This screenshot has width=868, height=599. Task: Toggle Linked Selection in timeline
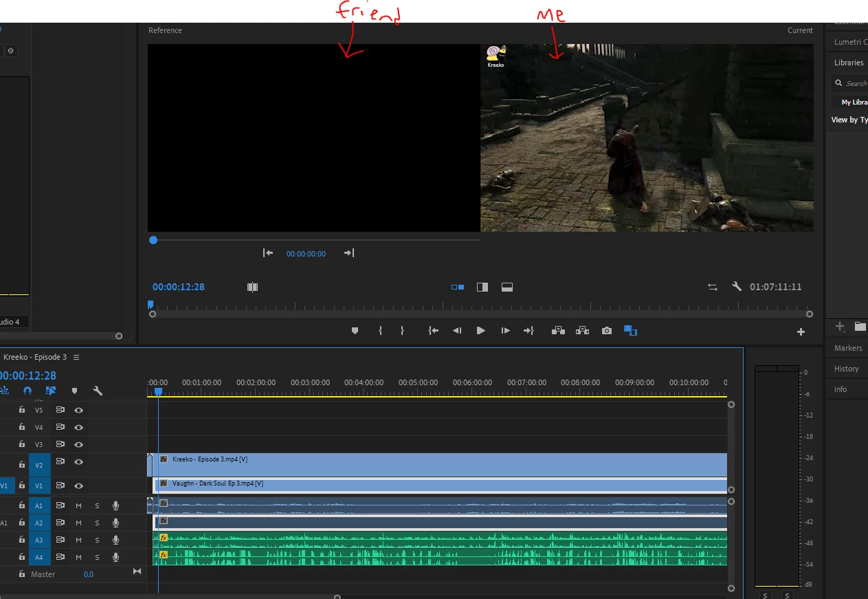click(50, 391)
